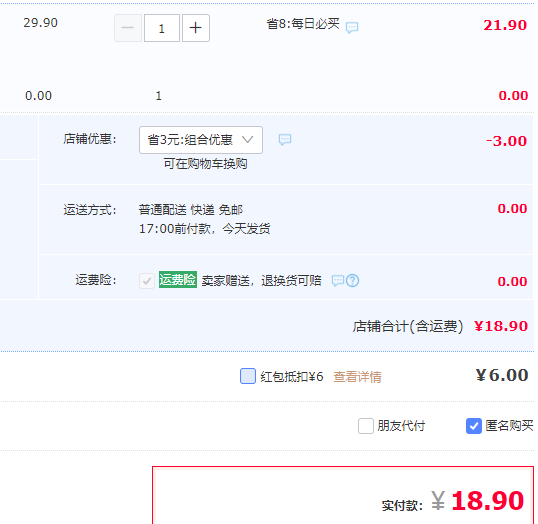This screenshot has height=524, width=538.
Task: Toggle the grayed 运费险 checkbox
Action: pyautogui.click(x=147, y=281)
